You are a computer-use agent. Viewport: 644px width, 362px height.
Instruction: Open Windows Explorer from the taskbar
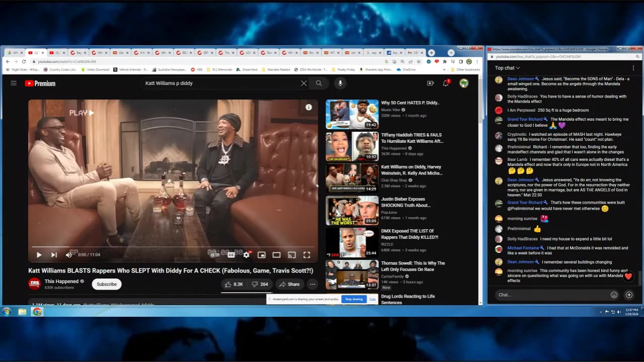click(22, 312)
